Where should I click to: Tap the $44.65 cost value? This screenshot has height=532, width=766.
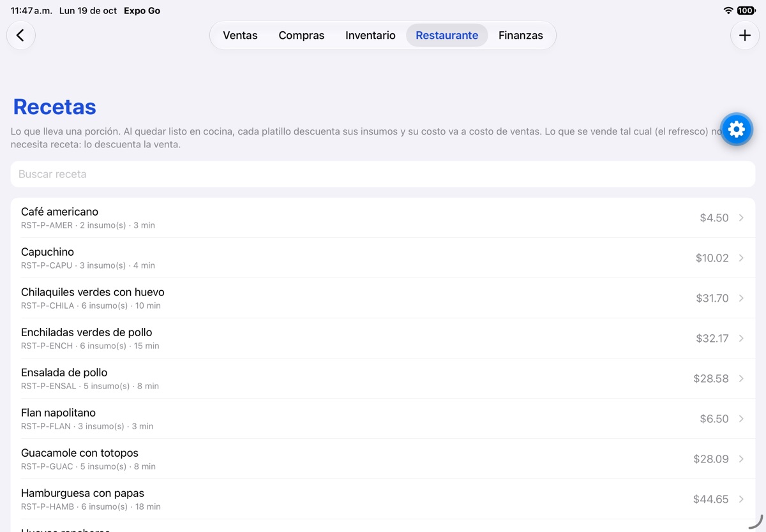pyautogui.click(x=711, y=499)
